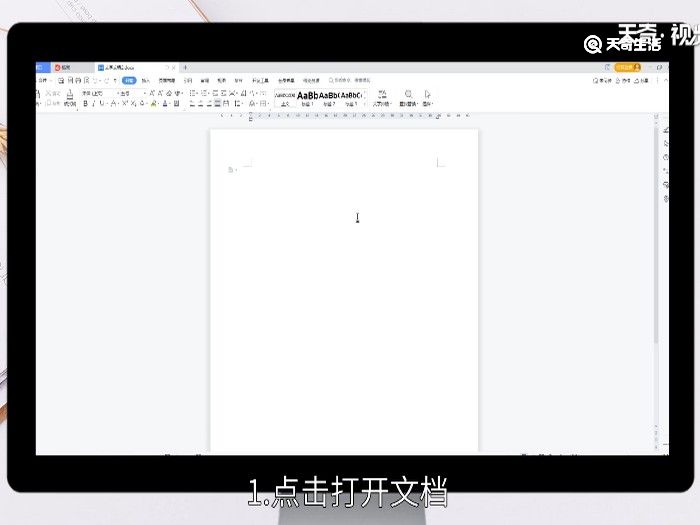Click the Undo arrow
This screenshot has height=525, width=700.
(x=96, y=80)
